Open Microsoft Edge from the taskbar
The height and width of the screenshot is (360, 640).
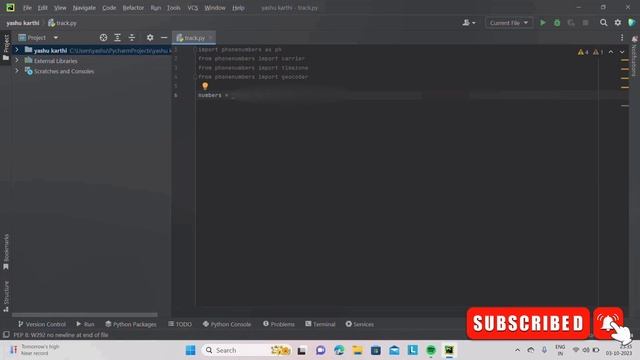(x=339, y=350)
